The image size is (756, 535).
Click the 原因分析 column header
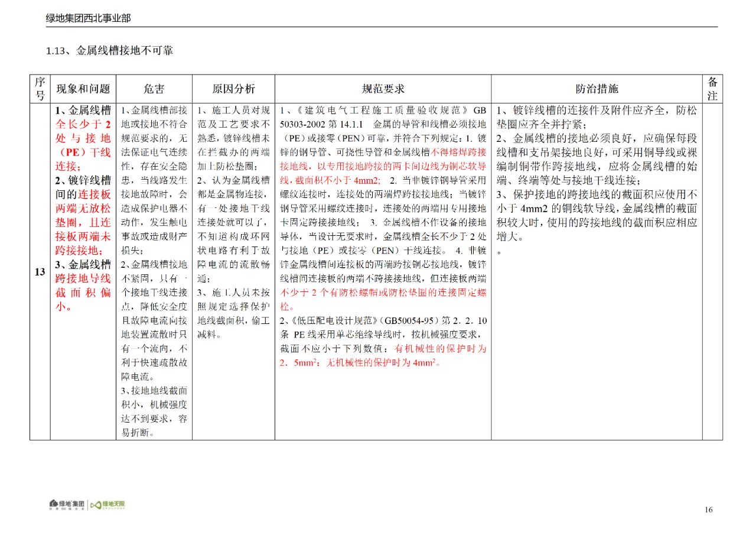click(233, 89)
